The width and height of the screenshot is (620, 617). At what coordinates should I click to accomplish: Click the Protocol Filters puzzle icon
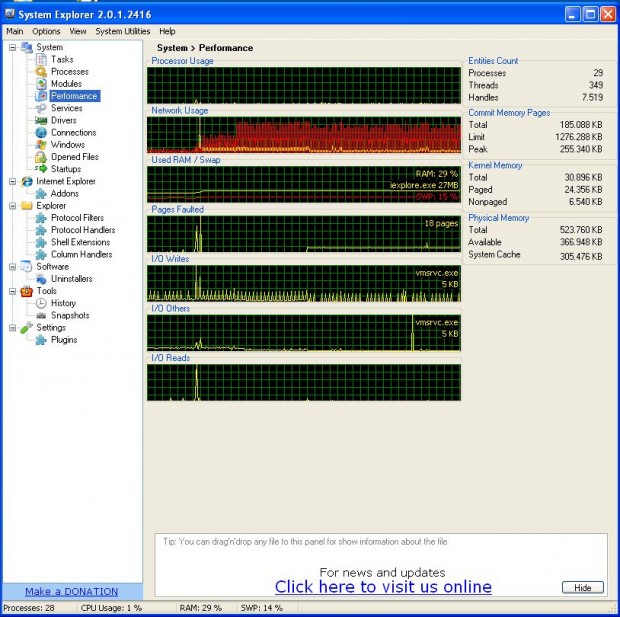pos(41,218)
